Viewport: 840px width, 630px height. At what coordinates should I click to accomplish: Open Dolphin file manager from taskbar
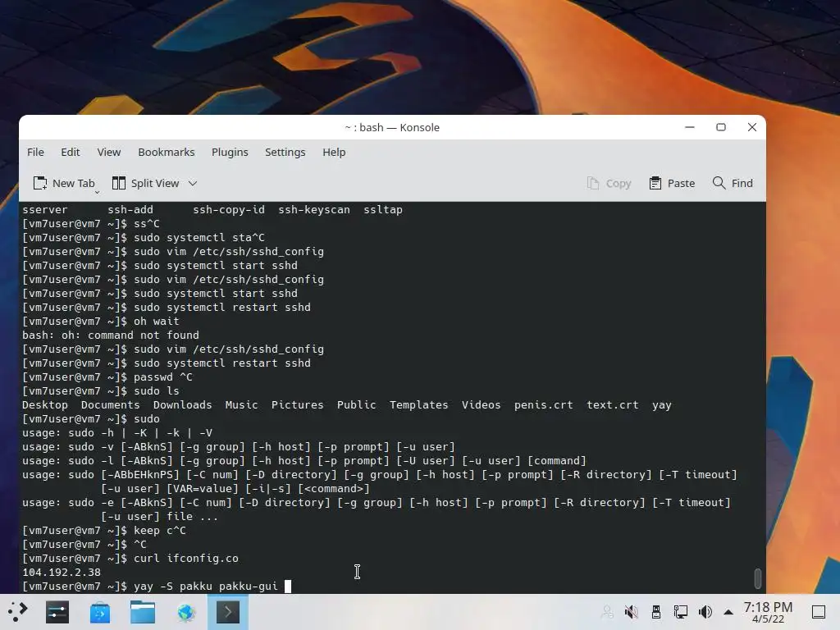tap(143, 612)
